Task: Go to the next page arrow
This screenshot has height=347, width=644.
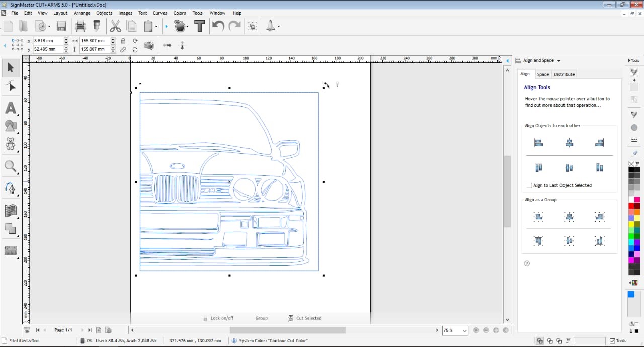Action: 81,330
